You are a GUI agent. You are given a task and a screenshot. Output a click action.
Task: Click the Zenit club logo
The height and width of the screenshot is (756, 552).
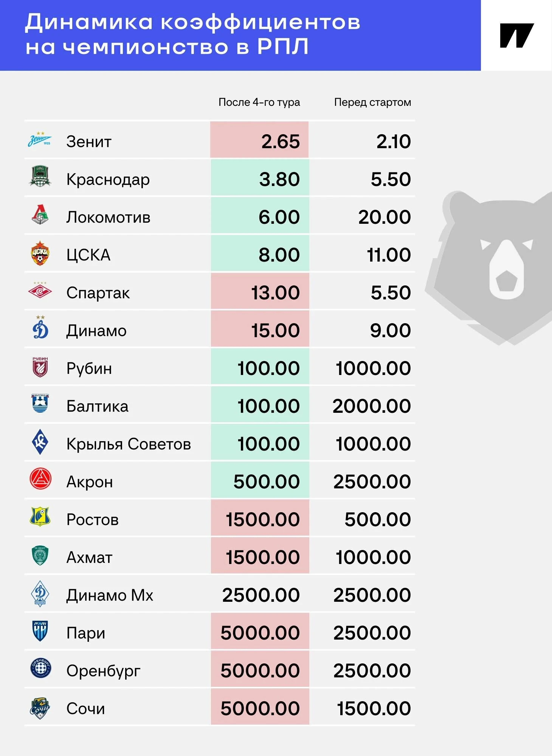[x=40, y=140]
